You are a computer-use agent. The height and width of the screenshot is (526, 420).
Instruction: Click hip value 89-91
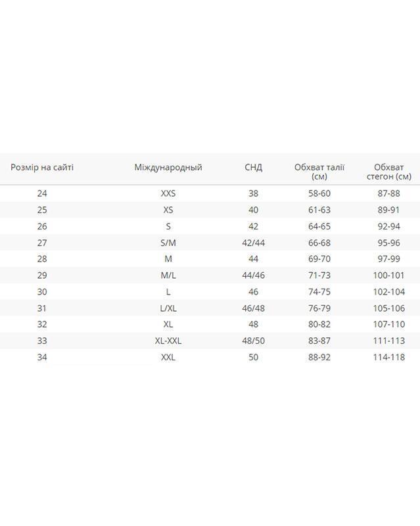coord(388,210)
